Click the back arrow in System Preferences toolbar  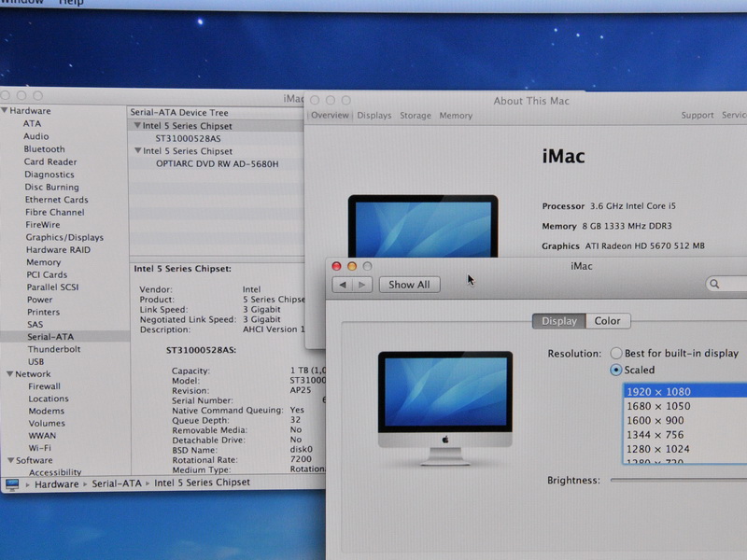point(342,285)
